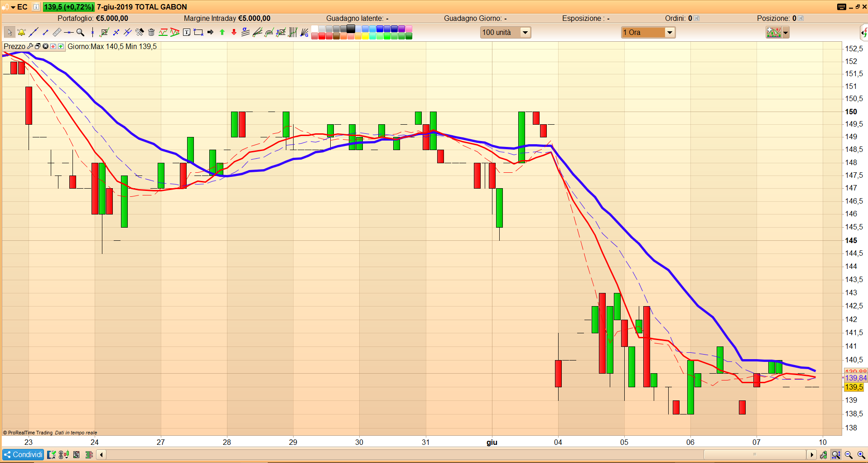Viewport: 868px width, 463px height.
Task: Close the Prezzo panel with X icon
Action: point(45,46)
